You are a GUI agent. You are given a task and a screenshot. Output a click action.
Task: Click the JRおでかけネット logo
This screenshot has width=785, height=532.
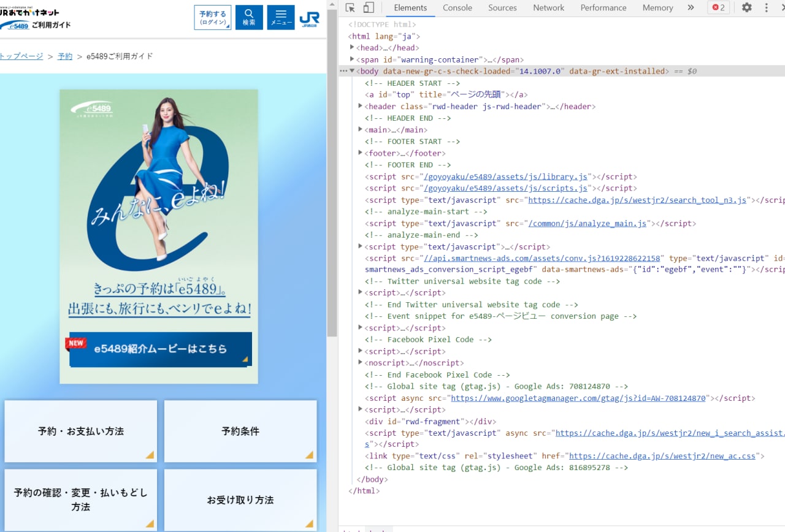29,12
